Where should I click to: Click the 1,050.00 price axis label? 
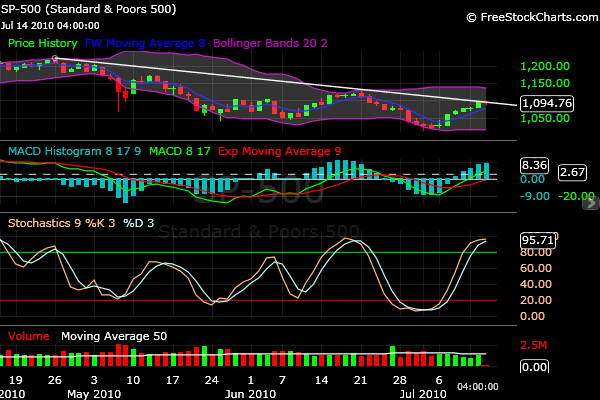click(545, 118)
